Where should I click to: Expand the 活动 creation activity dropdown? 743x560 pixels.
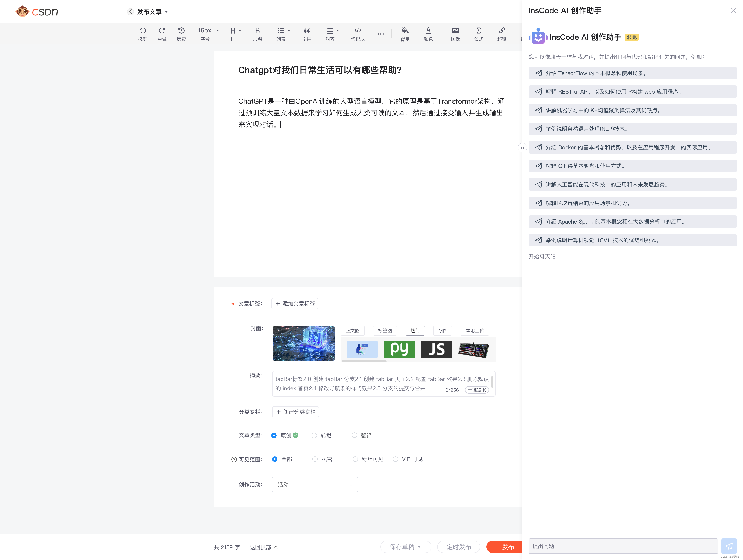(314, 484)
